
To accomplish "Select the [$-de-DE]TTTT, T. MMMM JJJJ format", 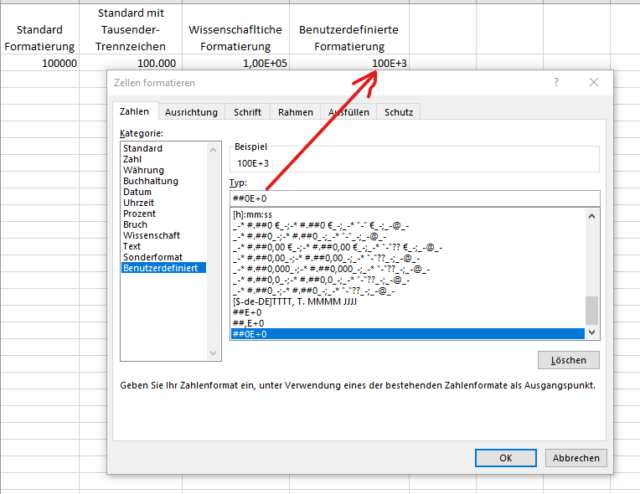I will (x=407, y=302).
